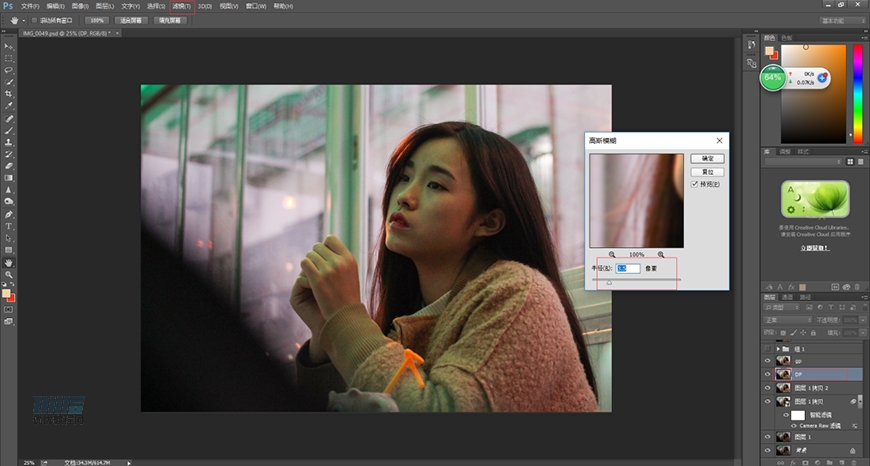Screen dimensions: 870x466
Task: Hide the DP layer using eye icon
Action: (768, 374)
